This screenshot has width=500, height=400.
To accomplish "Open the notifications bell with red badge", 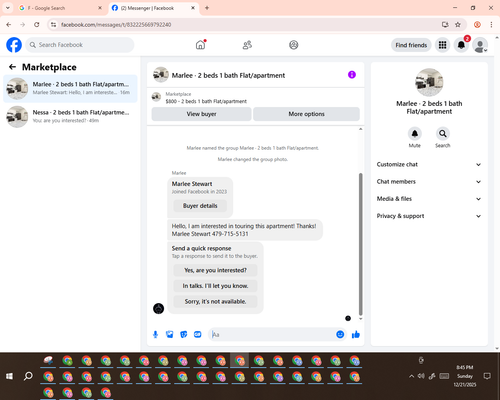I will 461,45.
